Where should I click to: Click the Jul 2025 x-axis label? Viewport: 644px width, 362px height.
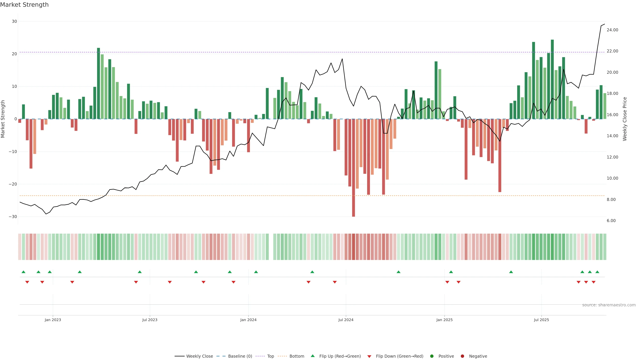(x=541, y=320)
